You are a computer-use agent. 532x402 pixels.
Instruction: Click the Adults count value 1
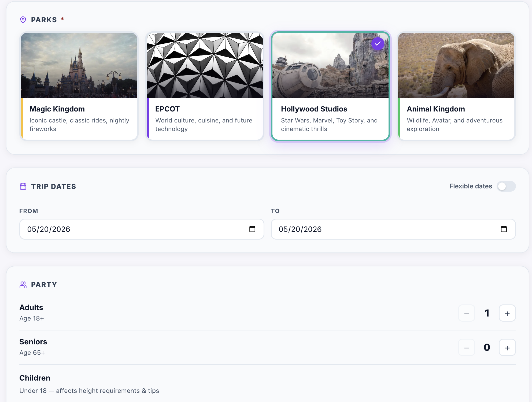487,313
